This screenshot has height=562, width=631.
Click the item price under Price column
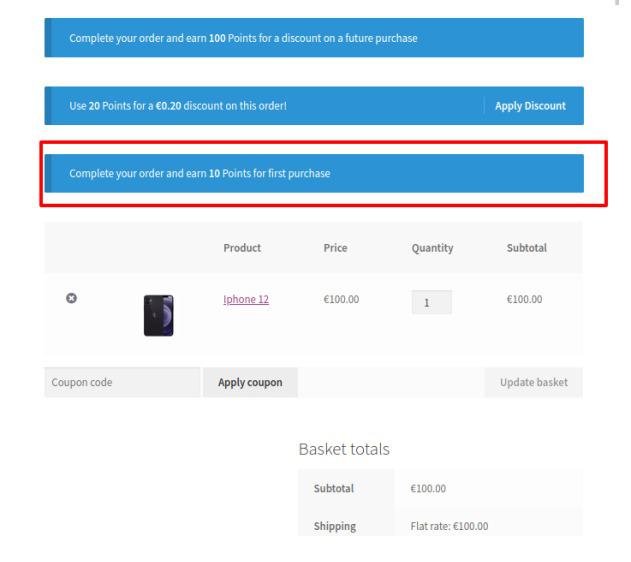click(340, 299)
